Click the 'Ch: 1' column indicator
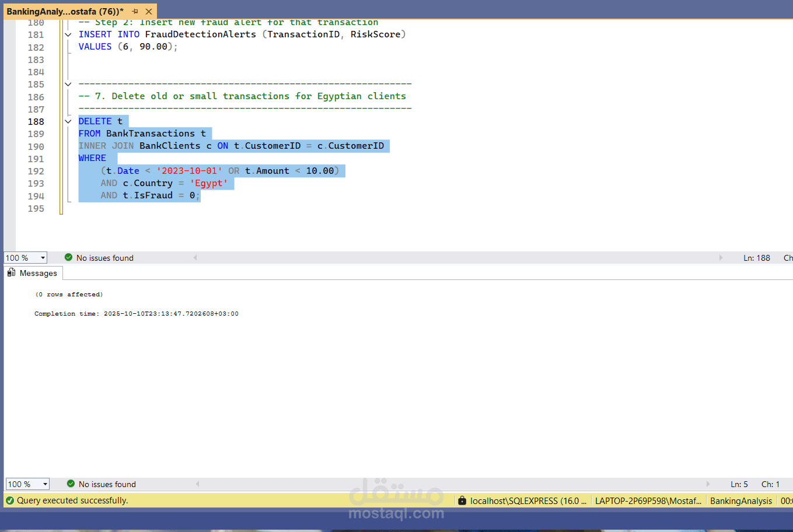 point(770,484)
